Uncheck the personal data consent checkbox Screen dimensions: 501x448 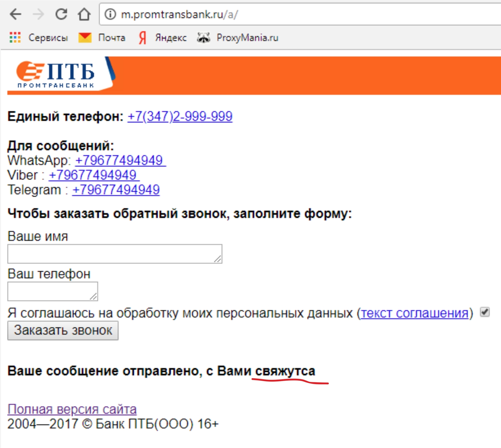[485, 312]
